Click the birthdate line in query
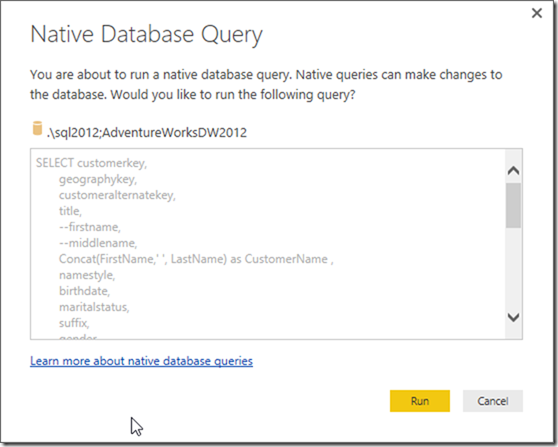 [x=84, y=291]
